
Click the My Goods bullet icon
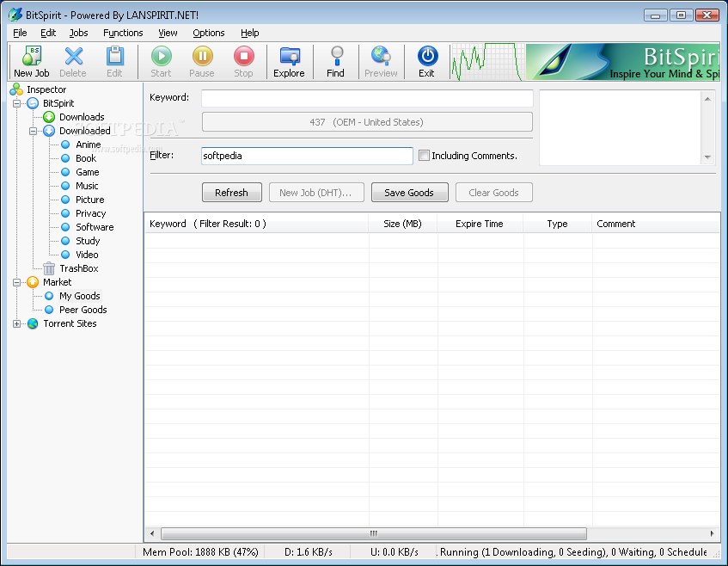click(49, 296)
